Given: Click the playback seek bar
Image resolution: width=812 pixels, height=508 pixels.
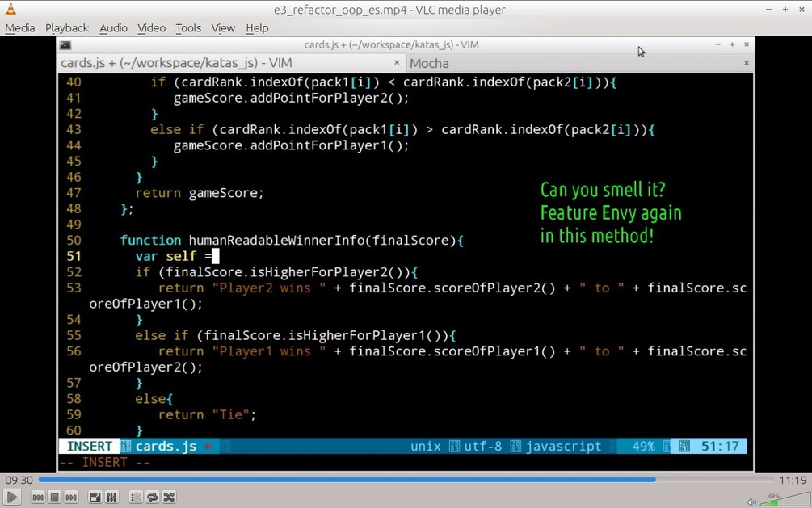Looking at the screenshot, I should coord(404,480).
